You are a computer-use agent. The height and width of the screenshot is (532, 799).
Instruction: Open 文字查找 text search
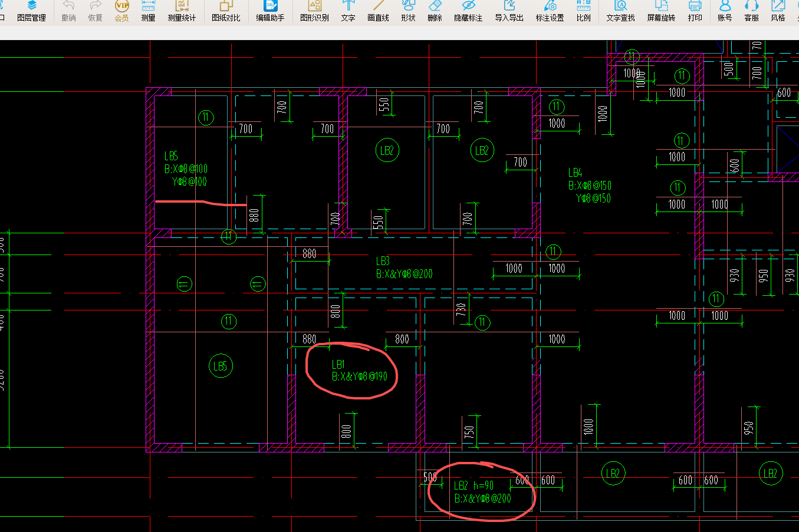(620, 11)
